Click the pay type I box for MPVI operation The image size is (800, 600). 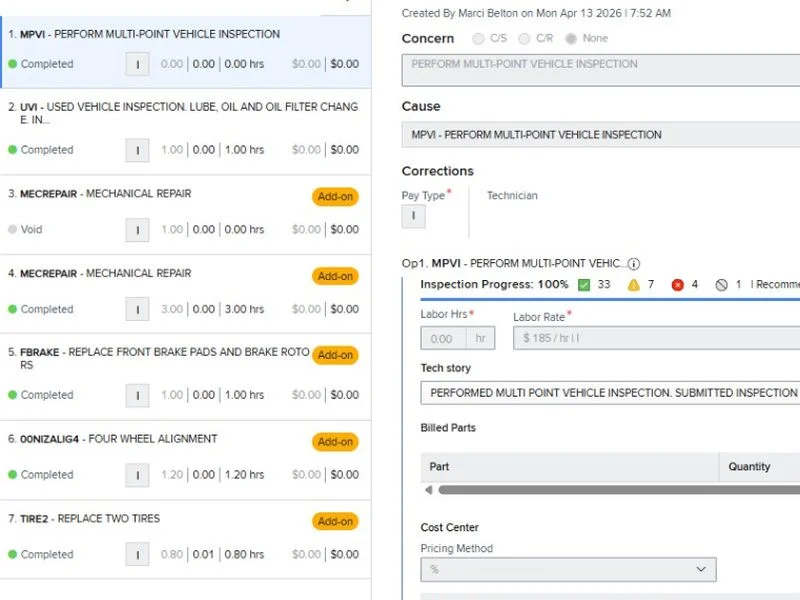point(137,64)
